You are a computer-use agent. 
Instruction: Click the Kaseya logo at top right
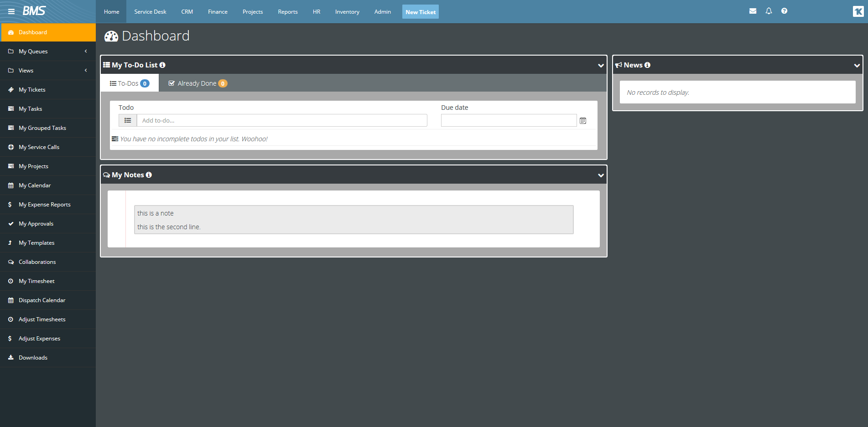858,11
